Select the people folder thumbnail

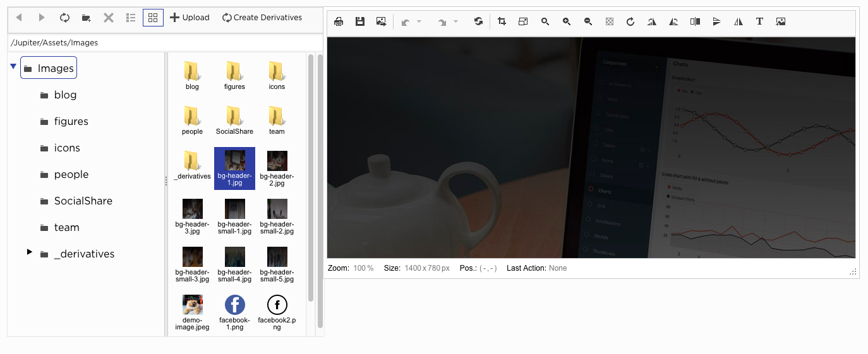[193, 121]
